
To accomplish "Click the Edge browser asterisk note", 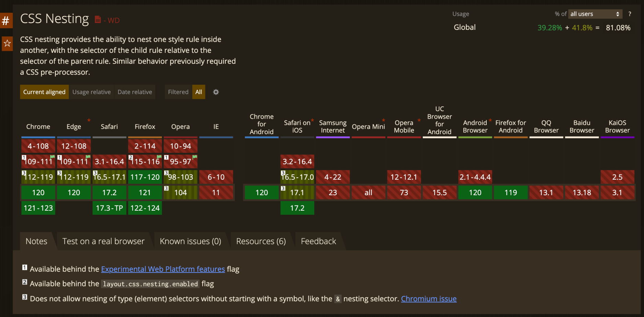I will [89, 120].
